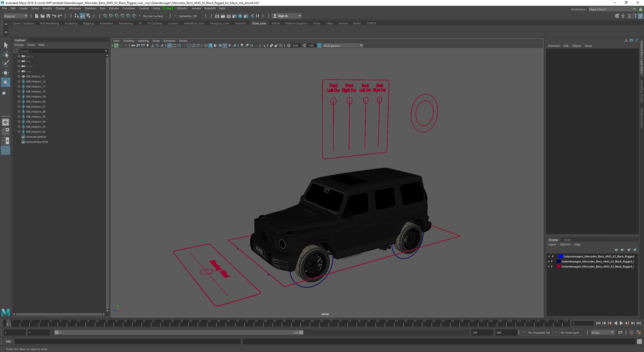The height and width of the screenshot is (352, 644).
Task: Choose the Move tool in toolbox
Action: click(6, 73)
